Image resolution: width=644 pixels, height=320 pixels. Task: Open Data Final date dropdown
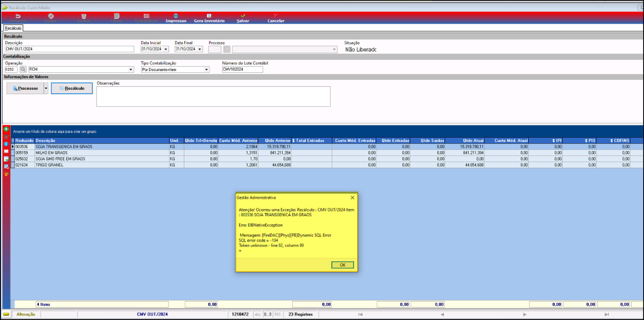(x=200, y=49)
